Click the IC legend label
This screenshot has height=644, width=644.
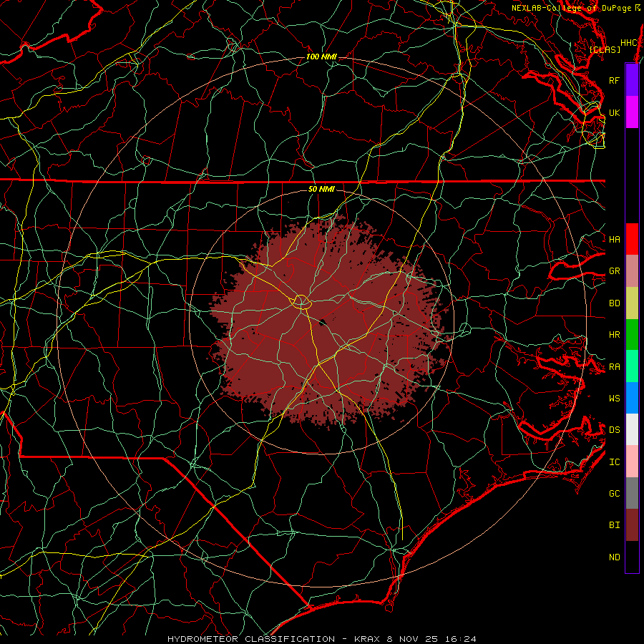click(x=614, y=462)
